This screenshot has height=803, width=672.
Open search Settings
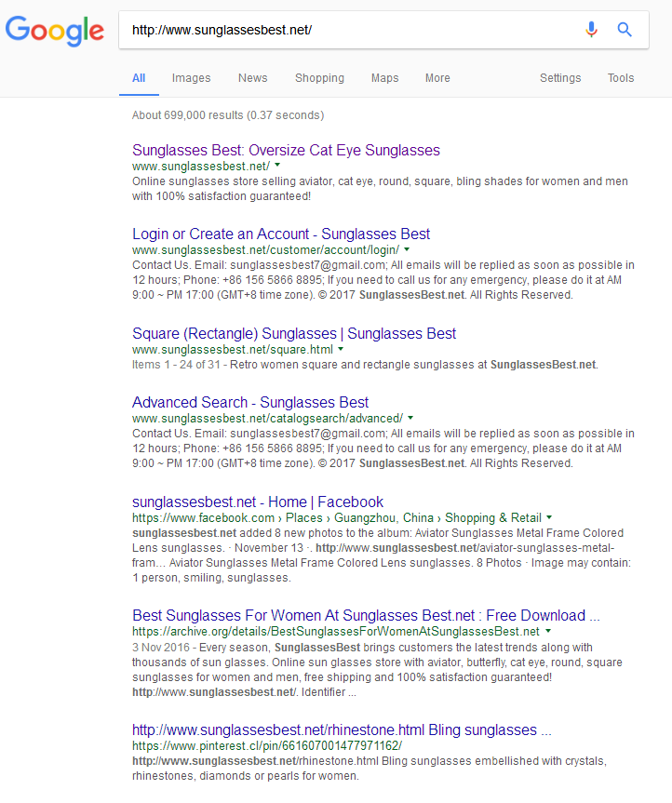point(560,78)
